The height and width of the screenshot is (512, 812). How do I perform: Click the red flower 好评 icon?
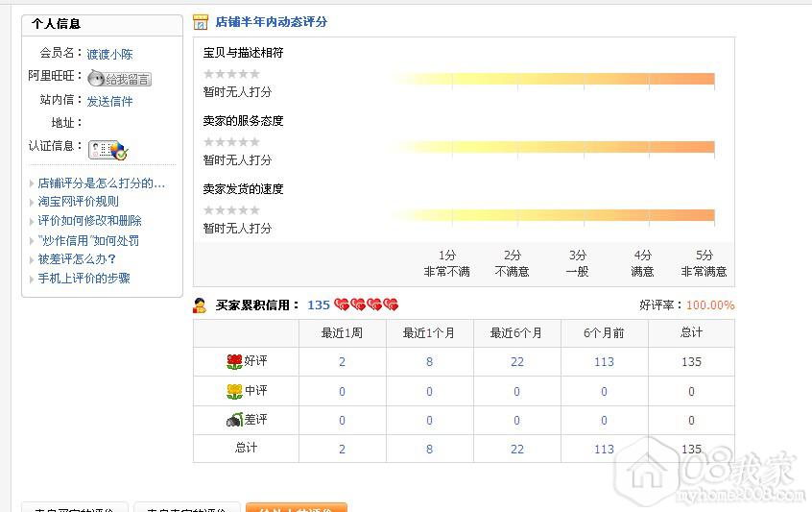234,361
